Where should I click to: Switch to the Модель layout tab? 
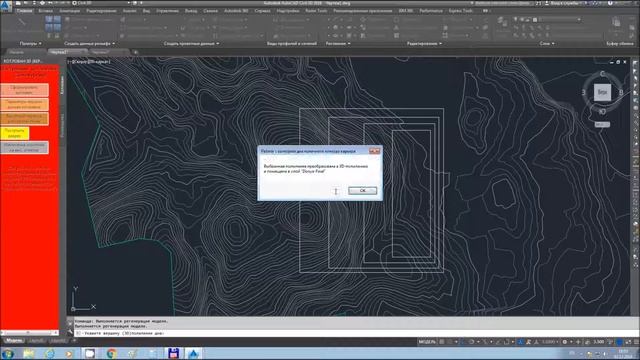[x=14, y=340]
